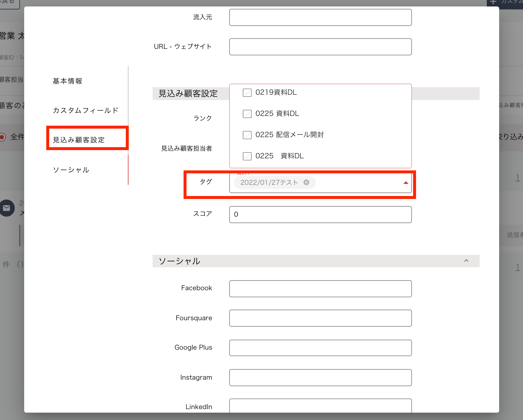Open the 基本情報 side tab

point(67,81)
